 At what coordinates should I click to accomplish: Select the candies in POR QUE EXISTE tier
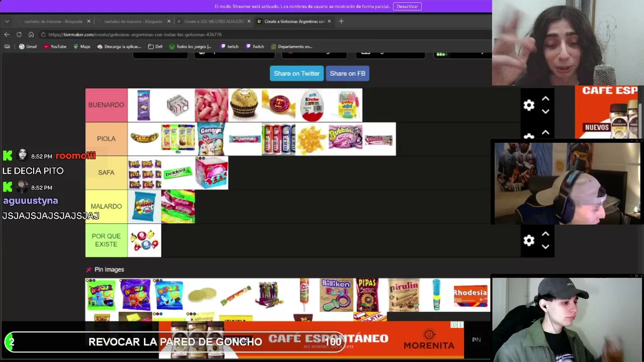click(144, 240)
